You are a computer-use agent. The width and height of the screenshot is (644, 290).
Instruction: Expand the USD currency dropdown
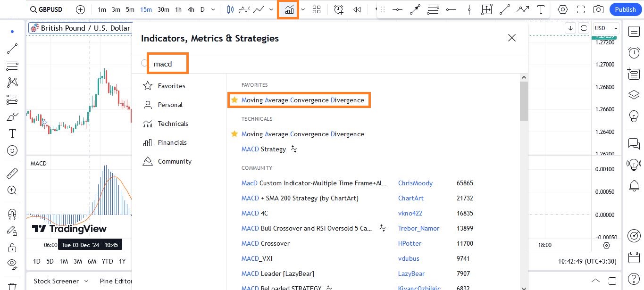pyautogui.click(x=606, y=28)
